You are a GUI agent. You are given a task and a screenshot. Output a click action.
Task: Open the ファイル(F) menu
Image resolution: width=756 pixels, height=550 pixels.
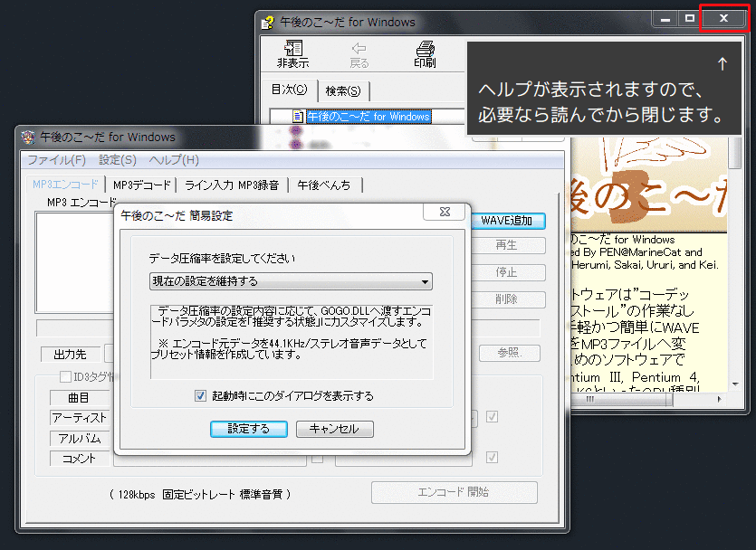[56, 160]
